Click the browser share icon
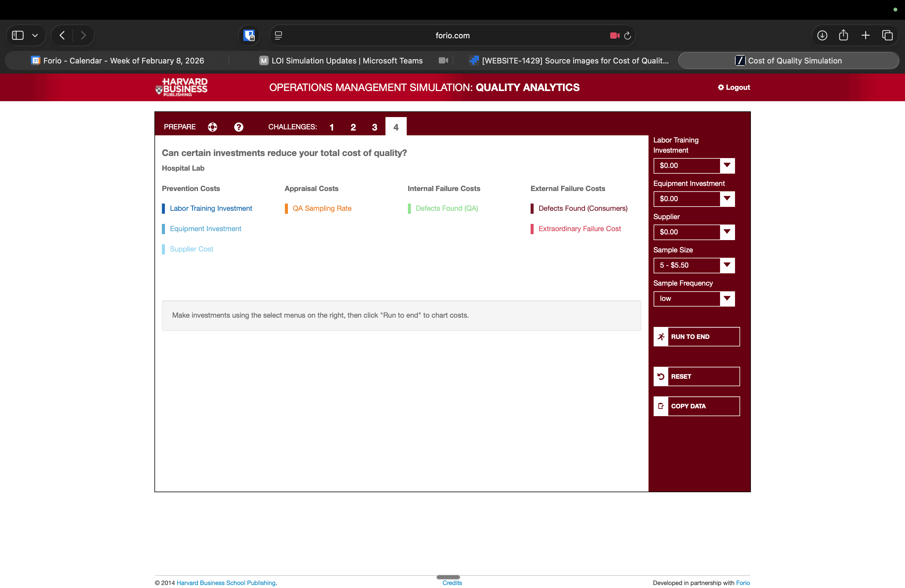The width and height of the screenshot is (905, 588). point(843,35)
